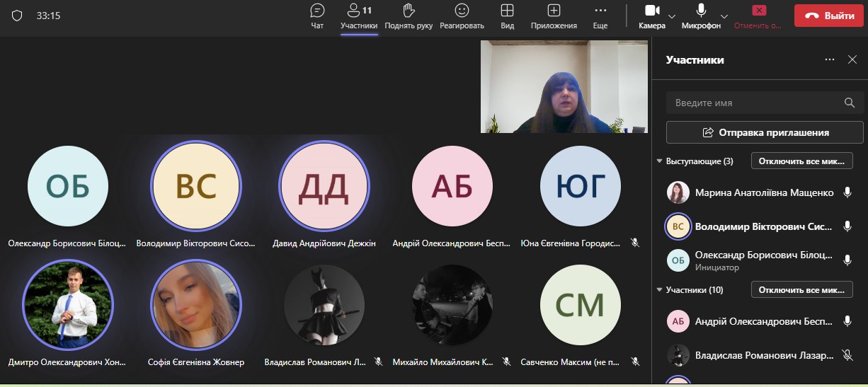Open the Camera options dropdown arrow
This screenshot has width=868, height=387.
tap(672, 16)
